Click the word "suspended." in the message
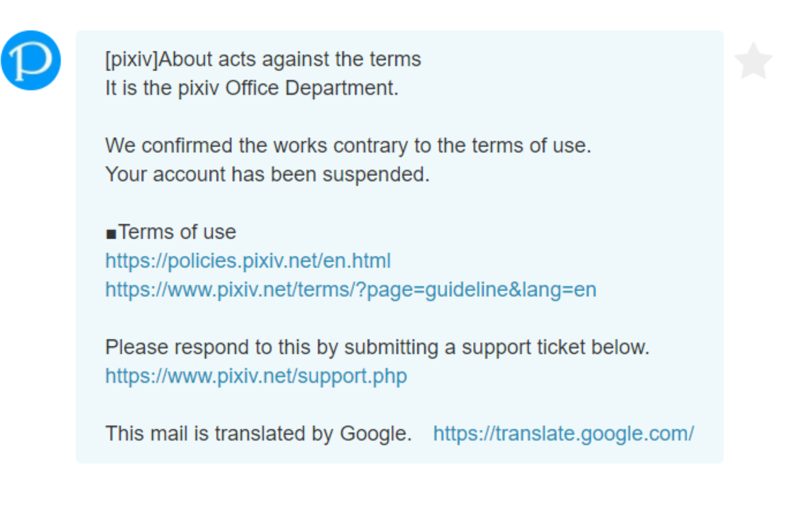 click(x=376, y=174)
